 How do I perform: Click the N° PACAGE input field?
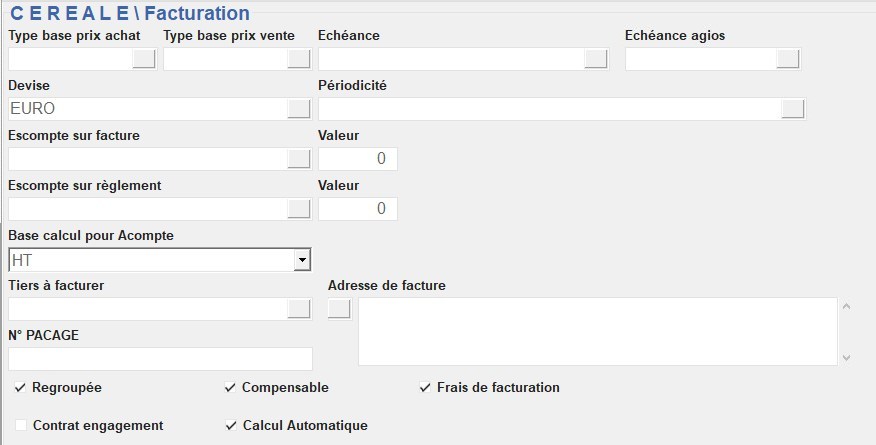[160, 359]
